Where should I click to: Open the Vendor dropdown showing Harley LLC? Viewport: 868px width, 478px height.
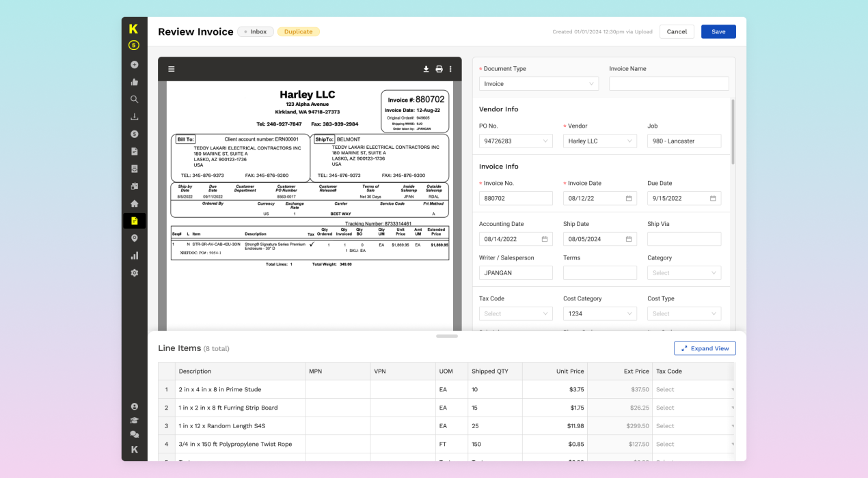[x=599, y=141]
